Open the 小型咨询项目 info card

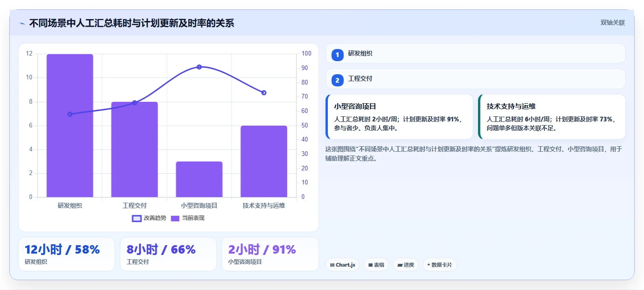click(399, 117)
